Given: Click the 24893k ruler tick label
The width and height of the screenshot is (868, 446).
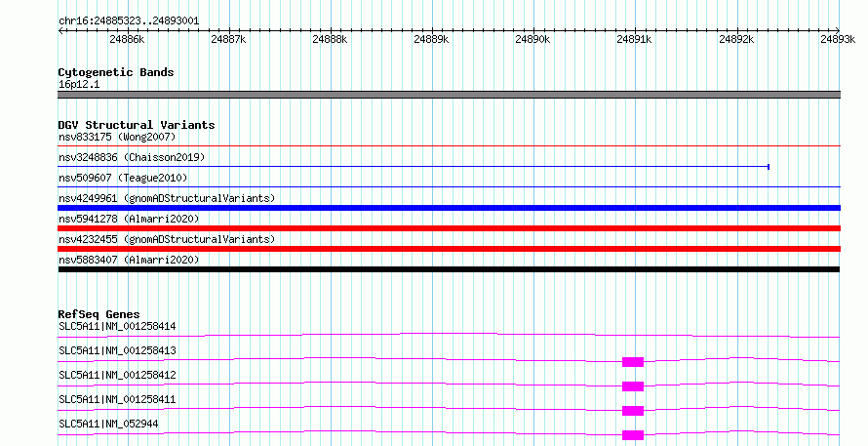Looking at the screenshot, I should coord(838,39).
